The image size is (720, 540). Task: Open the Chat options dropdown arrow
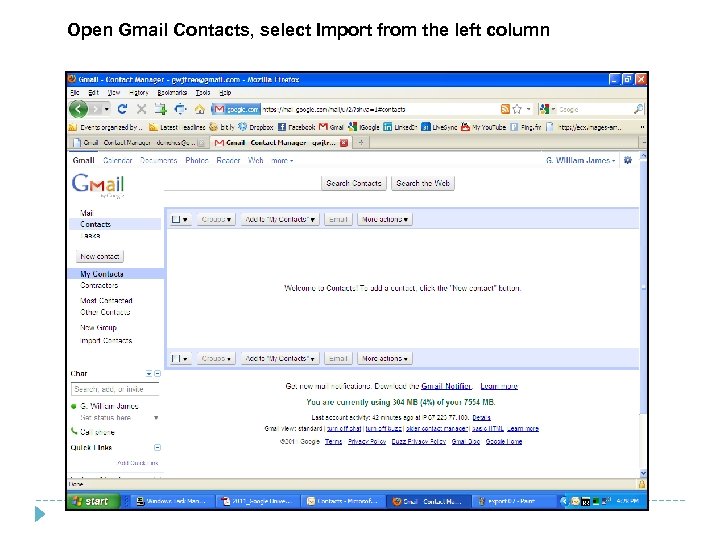click(x=149, y=373)
